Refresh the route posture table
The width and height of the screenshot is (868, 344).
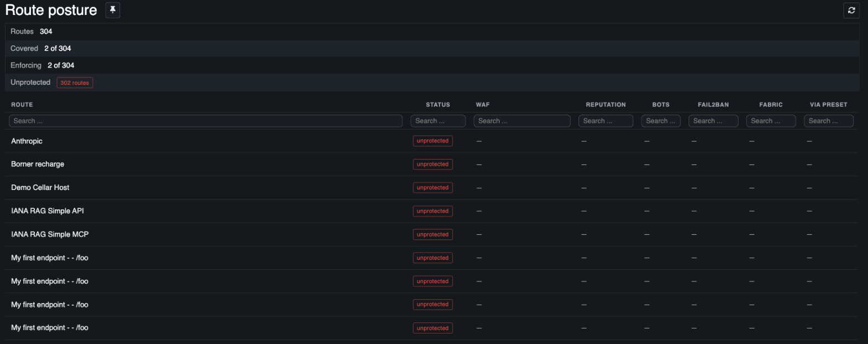[x=851, y=10]
